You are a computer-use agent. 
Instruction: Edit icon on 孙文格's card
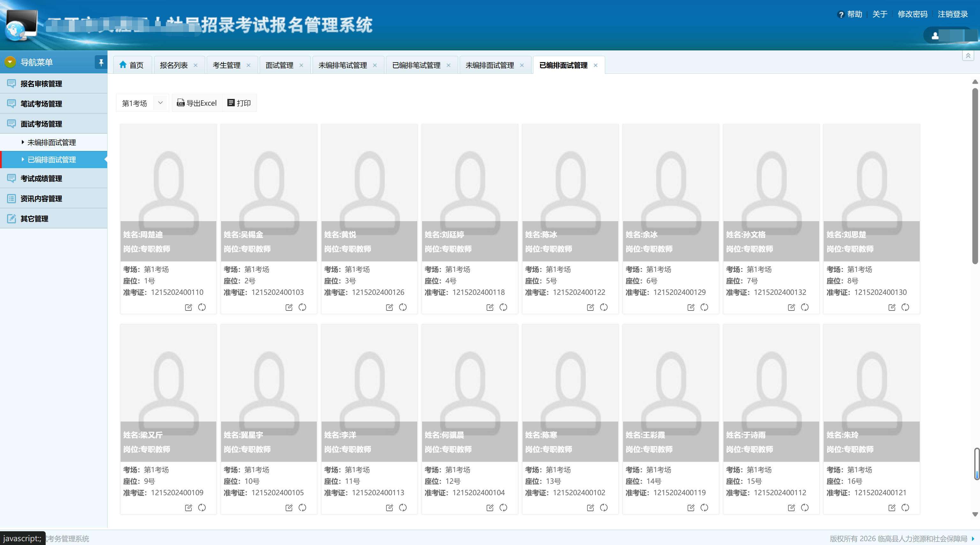(x=791, y=307)
